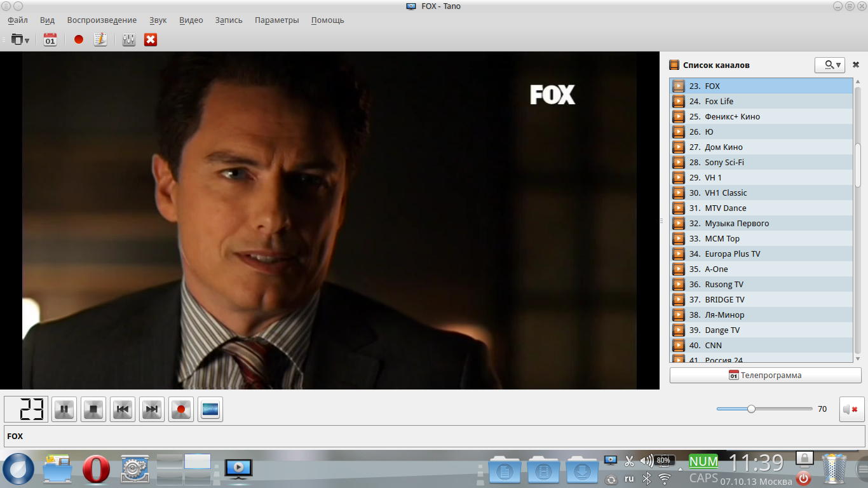The image size is (868, 488).
Task: Toggle mute with the speaker button
Action: pos(852,409)
